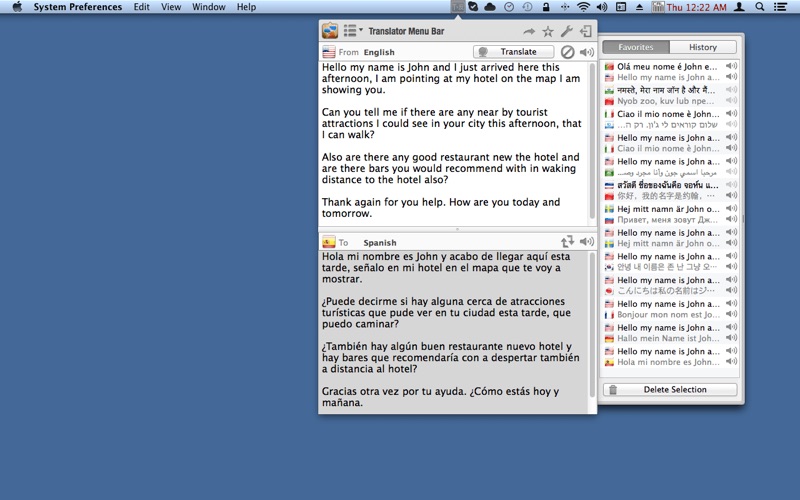Click the favorites star icon in header

click(548, 32)
